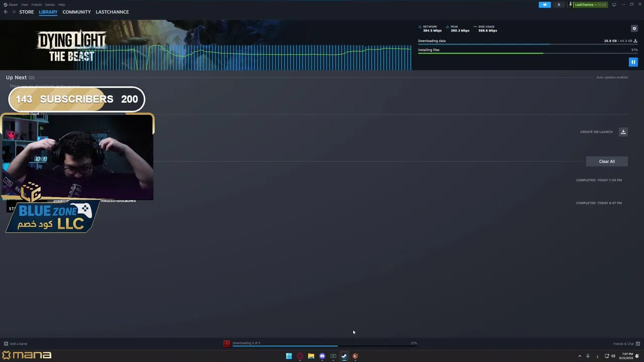Image resolution: width=644 pixels, height=362 pixels.
Task: Open the Help menu
Action: (61, 5)
